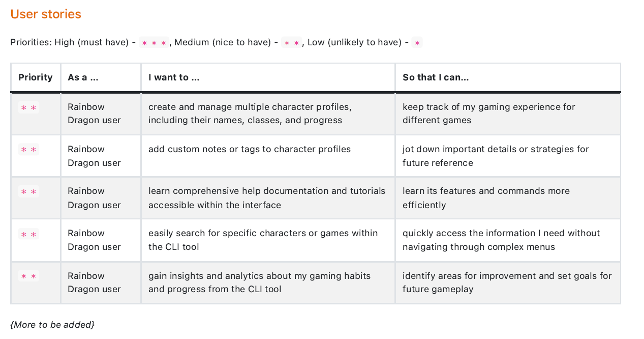The height and width of the screenshot is (339, 644).
Task: Click the single-star Low priority badge in legend
Action: click(x=417, y=43)
